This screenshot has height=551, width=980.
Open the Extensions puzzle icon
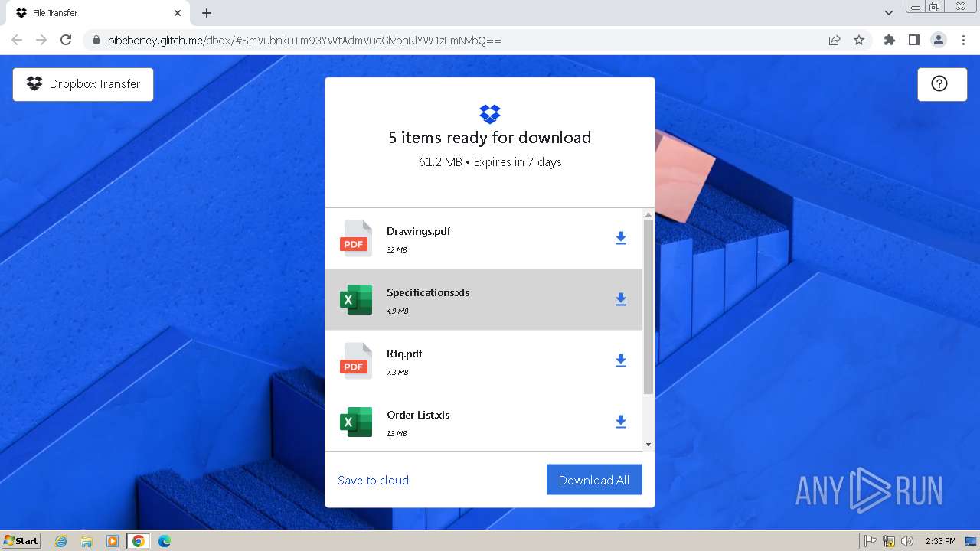tap(889, 40)
